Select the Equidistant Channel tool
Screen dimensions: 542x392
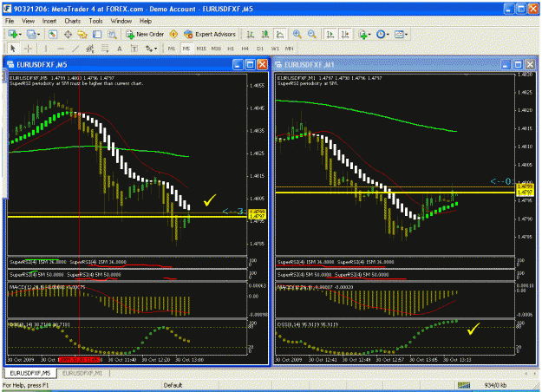click(x=90, y=49)
